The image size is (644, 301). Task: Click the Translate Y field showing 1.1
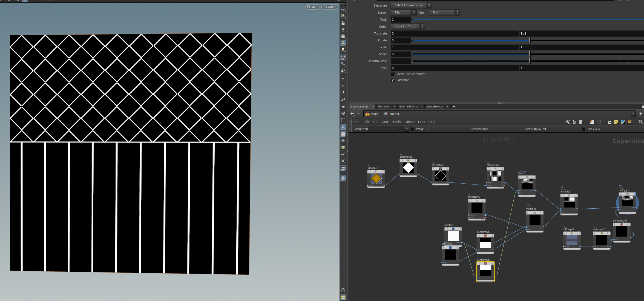coord(582,33)
